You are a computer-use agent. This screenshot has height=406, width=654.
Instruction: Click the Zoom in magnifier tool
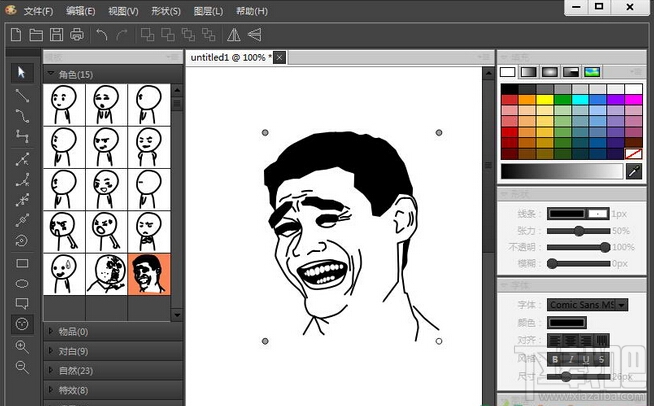pos(21,346)
